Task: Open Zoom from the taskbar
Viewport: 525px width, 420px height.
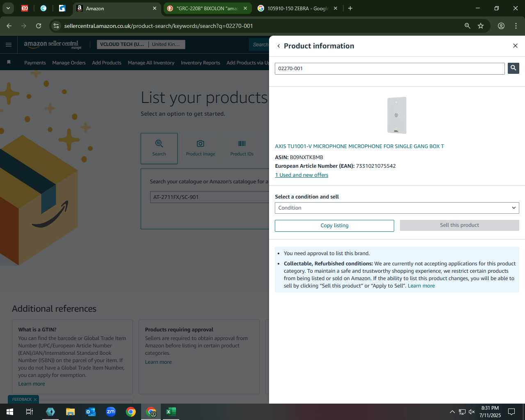Action: [x=111, y=412]
